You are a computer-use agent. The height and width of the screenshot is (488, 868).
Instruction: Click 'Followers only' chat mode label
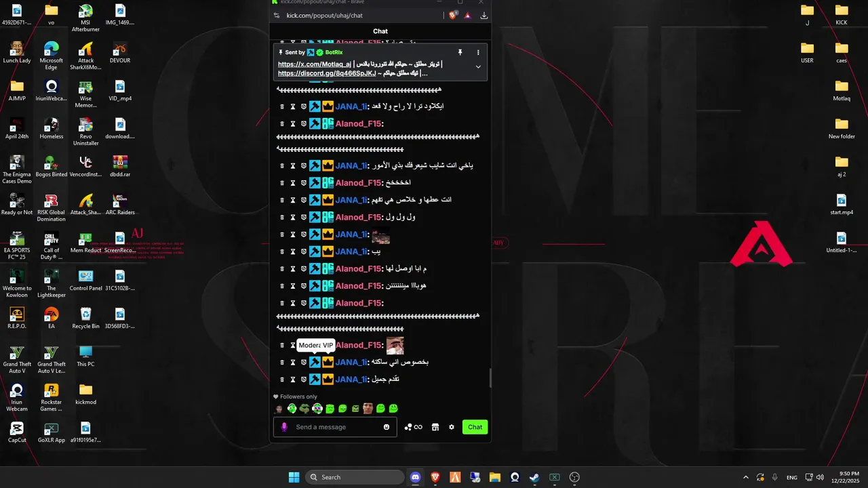click(x=298, y=396)
